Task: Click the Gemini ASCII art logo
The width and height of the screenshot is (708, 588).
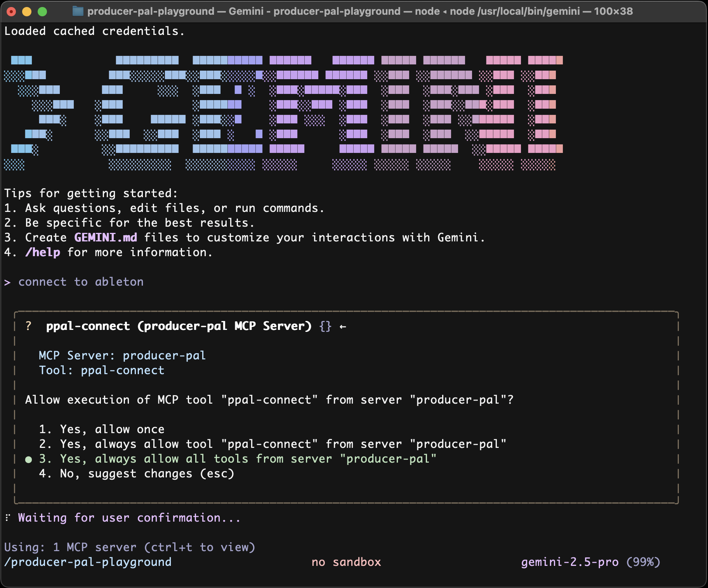Action: pyautogui.click(x=283, y=113)
